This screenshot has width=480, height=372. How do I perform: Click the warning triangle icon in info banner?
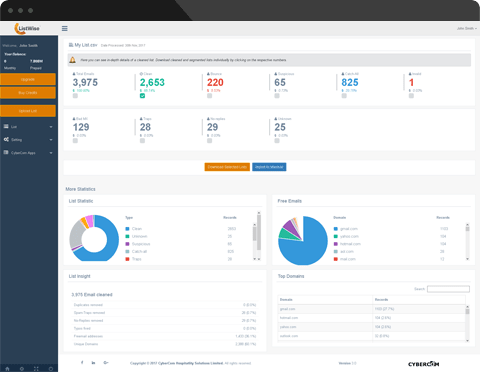tap(72, 60)
